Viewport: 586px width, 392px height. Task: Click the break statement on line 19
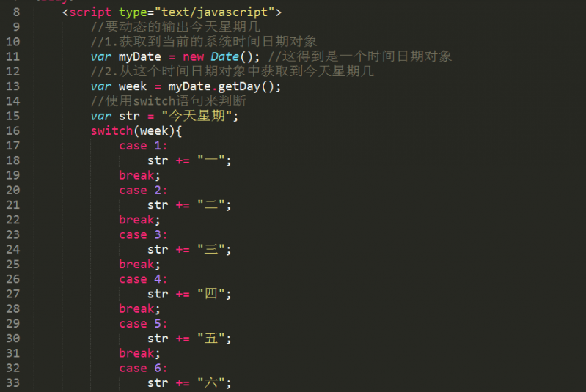(x=136, y=175)
